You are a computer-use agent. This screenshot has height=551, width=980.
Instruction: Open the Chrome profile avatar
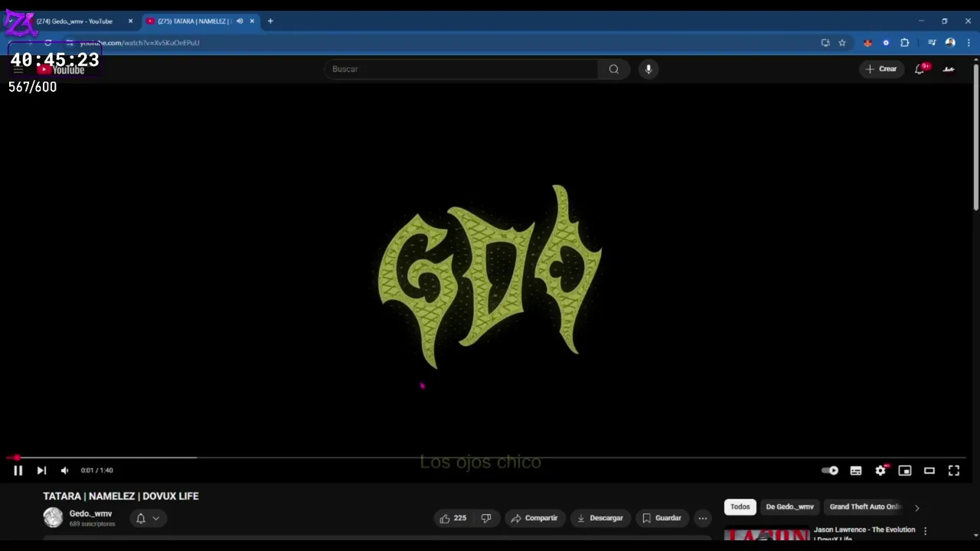pyautogui.click(x=950, y=43)
